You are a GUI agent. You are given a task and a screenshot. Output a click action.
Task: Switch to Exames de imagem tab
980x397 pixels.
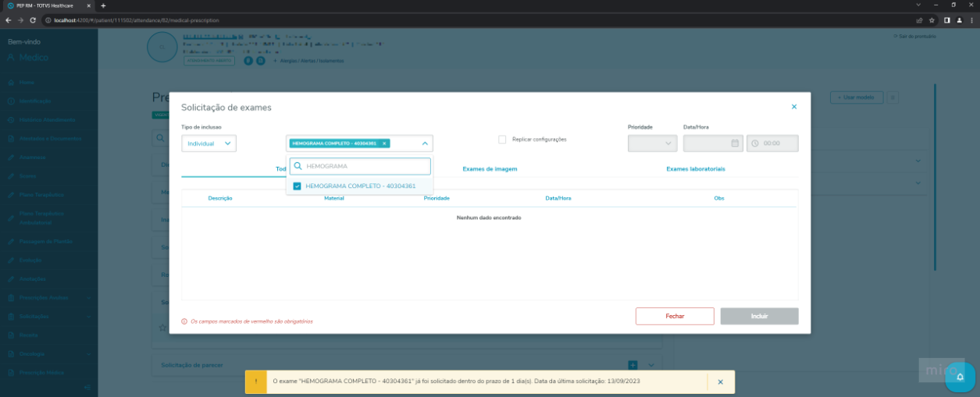(490, 168)
